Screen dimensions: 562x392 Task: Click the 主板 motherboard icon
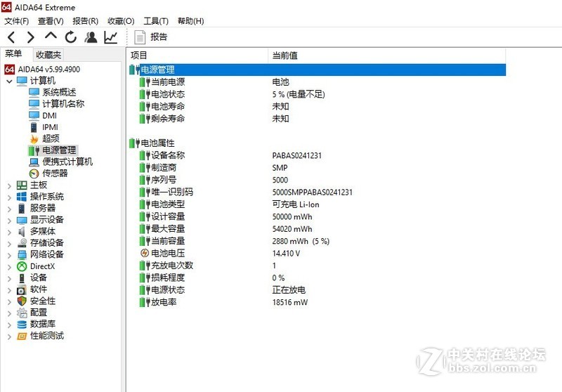point(22,185)
